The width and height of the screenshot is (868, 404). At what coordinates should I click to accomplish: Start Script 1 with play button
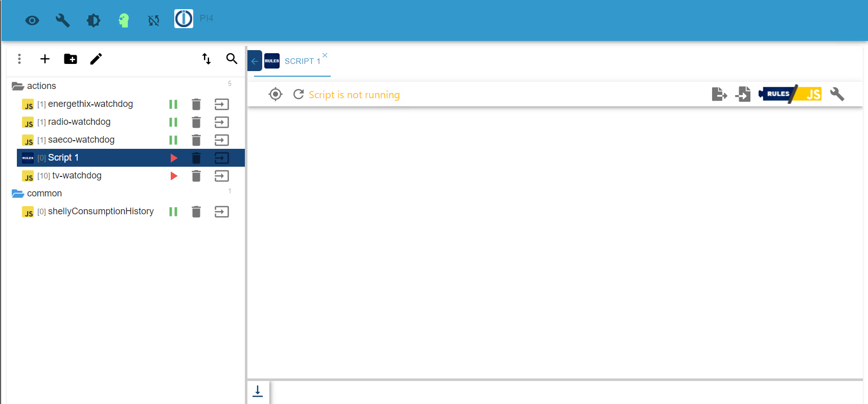coord(174,158)
